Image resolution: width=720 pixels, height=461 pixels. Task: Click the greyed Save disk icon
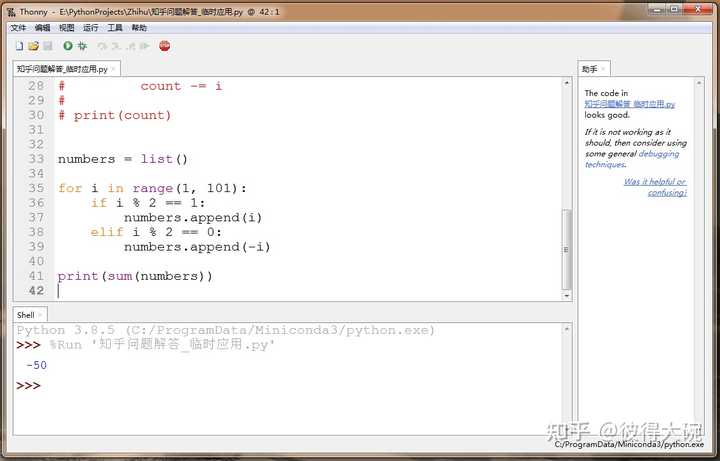click(48, 46)
